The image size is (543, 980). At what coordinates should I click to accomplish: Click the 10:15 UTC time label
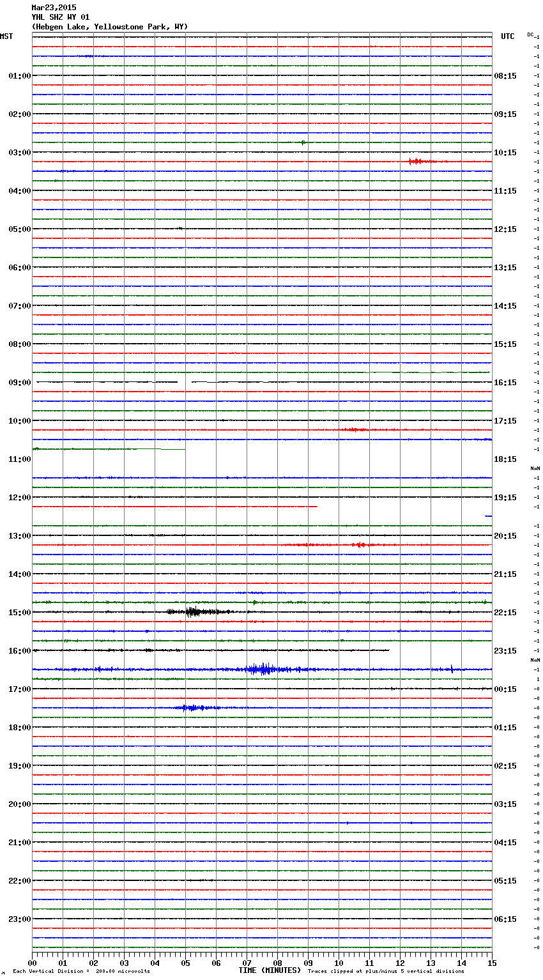click(x=505, y=153)
